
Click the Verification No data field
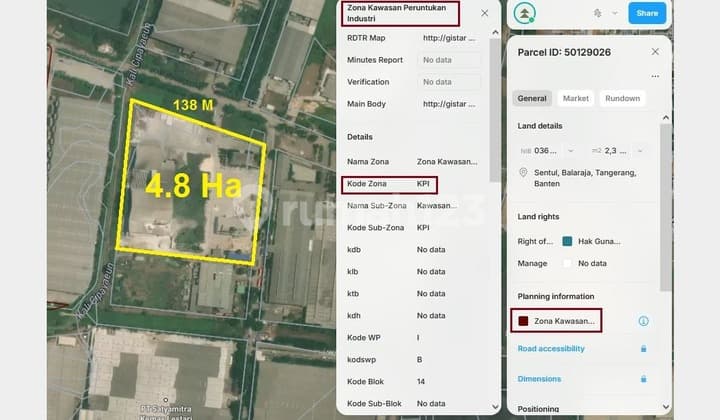pyautogui.click(x=449, y=82)
